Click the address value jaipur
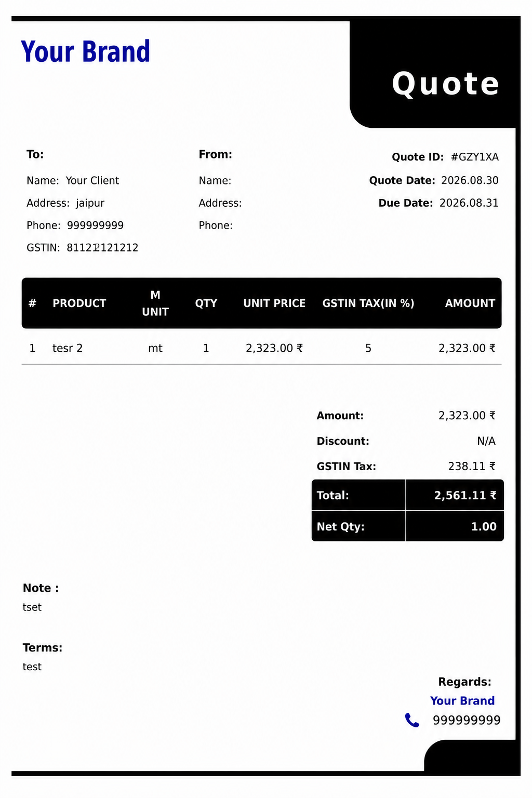The height and width of the screenshot is (798, 532). pyautogui.click(x=90, y=203)
